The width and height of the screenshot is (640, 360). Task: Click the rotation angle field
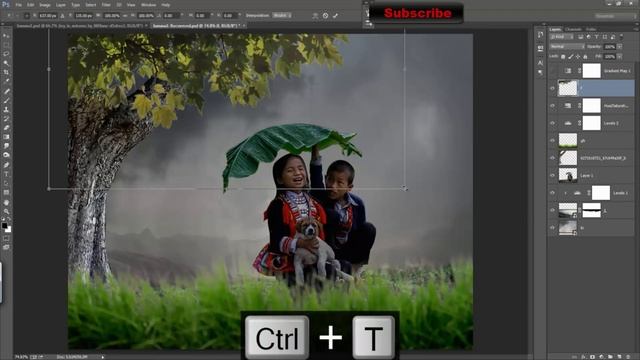(171, 16)
